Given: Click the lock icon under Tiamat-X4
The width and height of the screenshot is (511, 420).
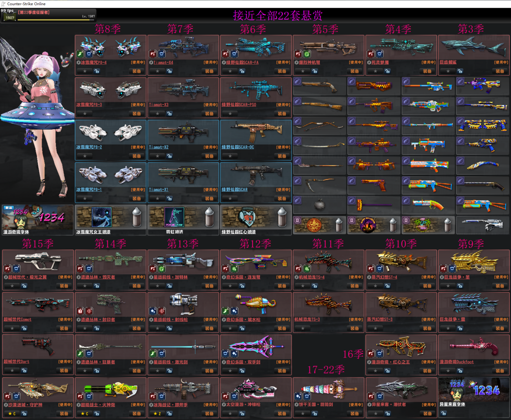Looking at the screenshot, I should pos(169,71).
